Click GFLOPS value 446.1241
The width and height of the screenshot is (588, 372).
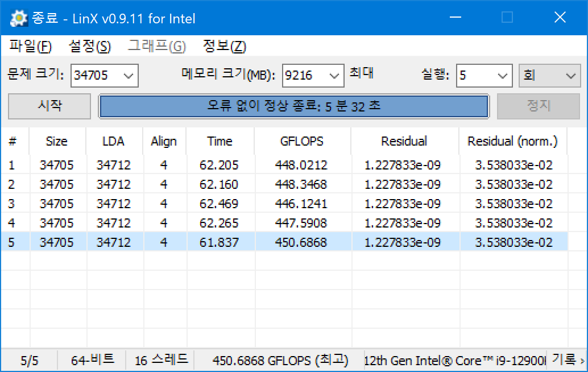(301, 204)
